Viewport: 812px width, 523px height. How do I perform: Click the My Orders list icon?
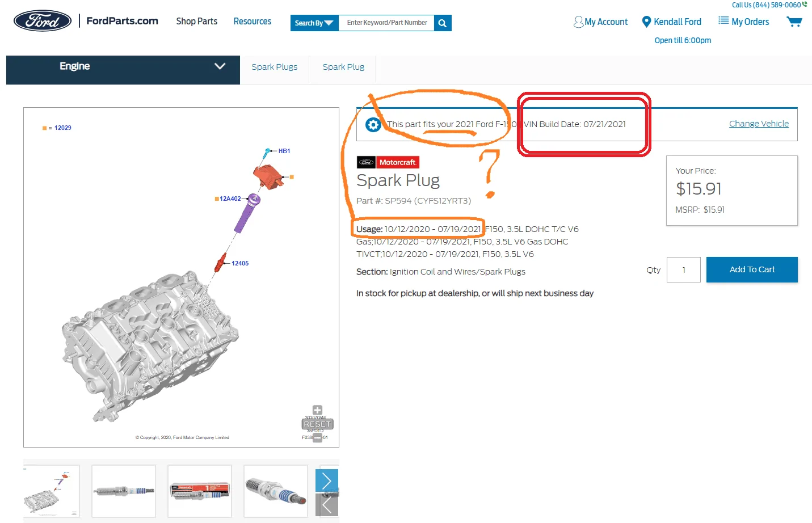pos(723,21)
